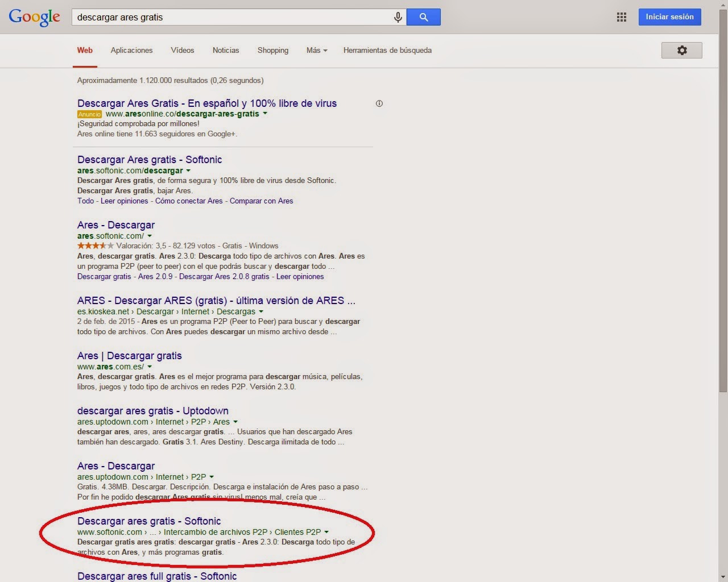Expand arrow next to es.kioskea.net URL
This screenshot has width=728, height=582.
[261, 311]
